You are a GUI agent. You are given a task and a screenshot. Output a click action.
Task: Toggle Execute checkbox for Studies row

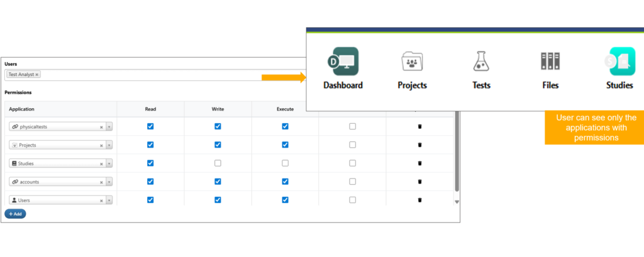click(x=285, y=163)
